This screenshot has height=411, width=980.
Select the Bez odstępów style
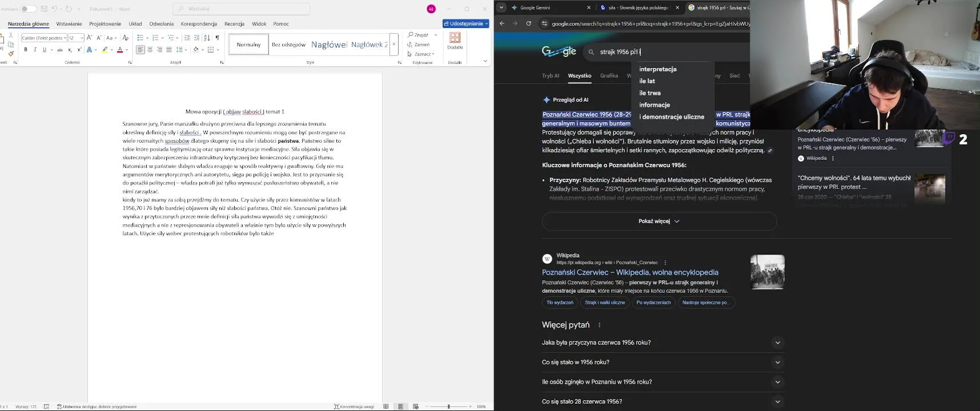coord(288,45)
